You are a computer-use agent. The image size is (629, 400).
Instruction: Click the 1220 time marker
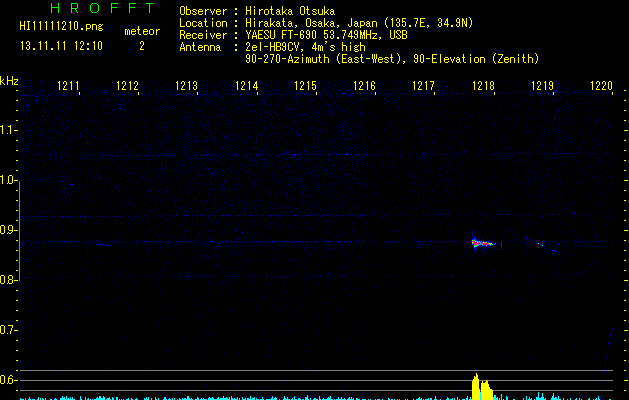pos(601,86)
